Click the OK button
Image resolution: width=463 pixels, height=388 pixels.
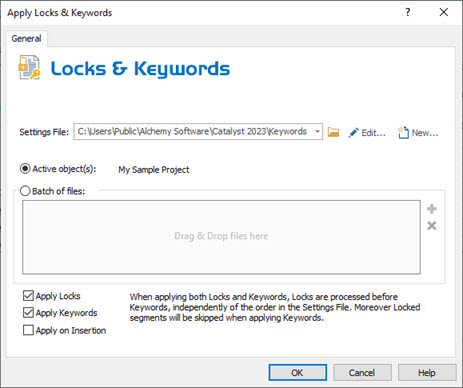coord(298,372)
